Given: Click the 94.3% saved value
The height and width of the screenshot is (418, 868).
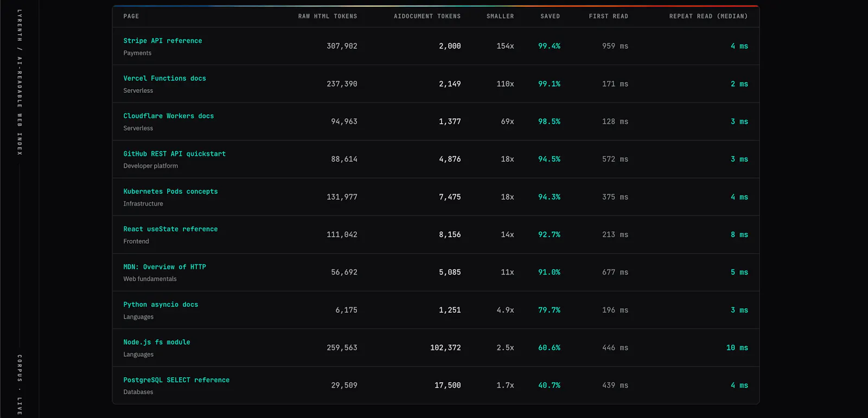Looking at the screenshot, I should tap(549, 197).
